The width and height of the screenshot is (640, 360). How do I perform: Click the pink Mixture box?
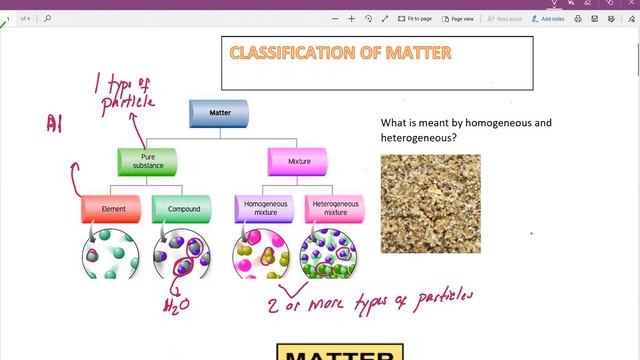(x=297, y=162)
